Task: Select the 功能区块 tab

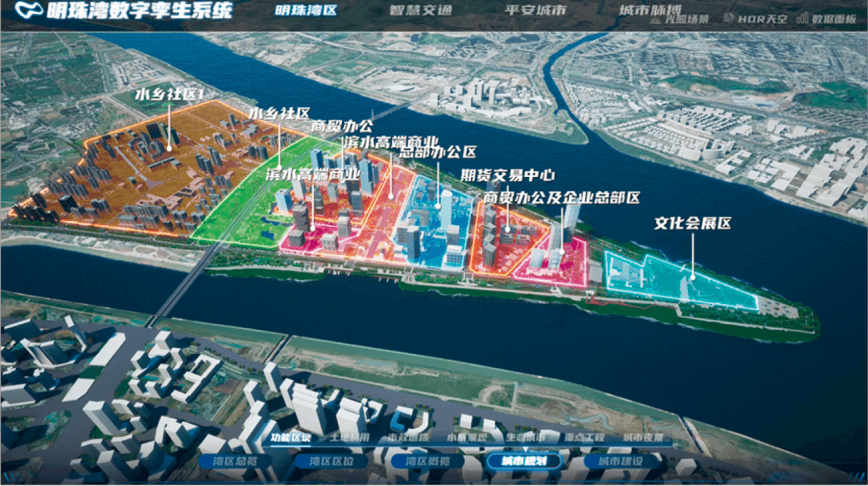Action: pyautogui.click(x=292, y=436)
